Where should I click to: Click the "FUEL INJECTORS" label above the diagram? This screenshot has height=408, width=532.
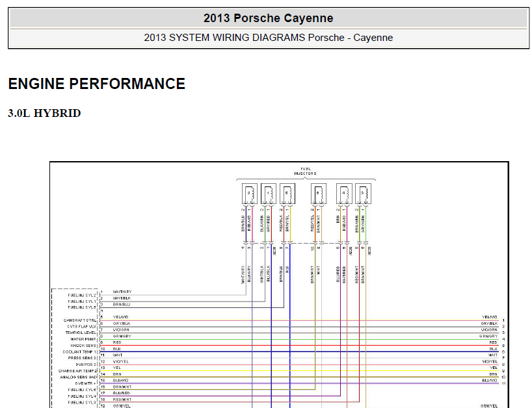tap(306, 171)
